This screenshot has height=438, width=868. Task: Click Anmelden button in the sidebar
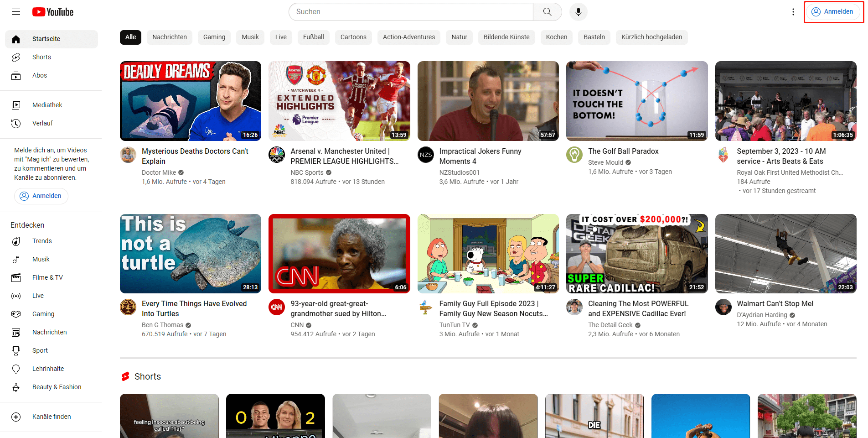point(41,196)
